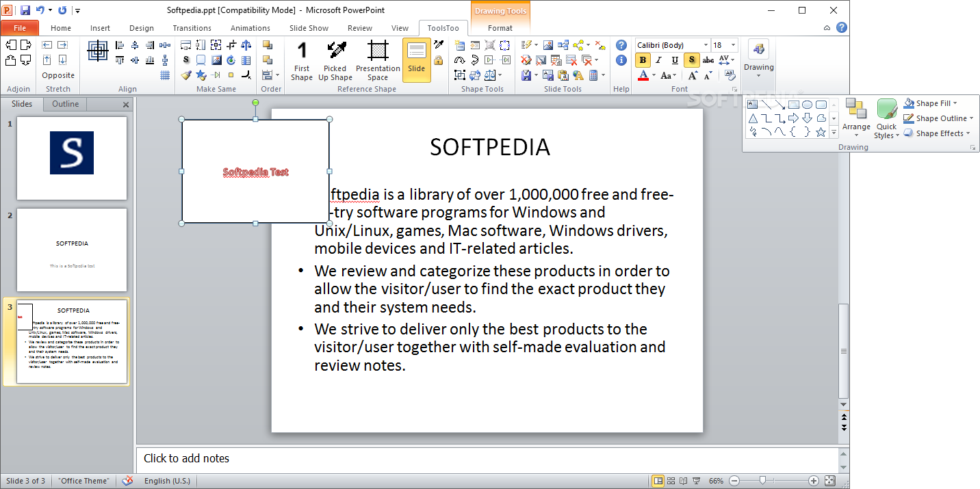Toggle Bold formatting
The height and width of the screenshot is (489, 980).
(643, 60)
